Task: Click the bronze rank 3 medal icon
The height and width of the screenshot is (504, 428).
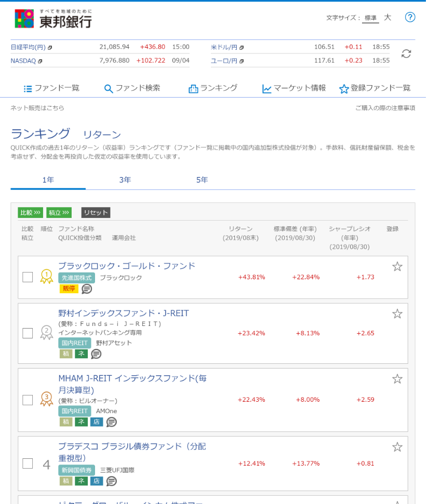Action: [47, 399]
